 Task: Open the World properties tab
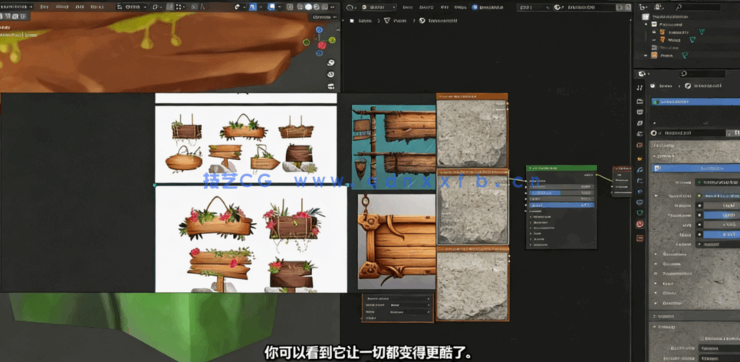639,145
